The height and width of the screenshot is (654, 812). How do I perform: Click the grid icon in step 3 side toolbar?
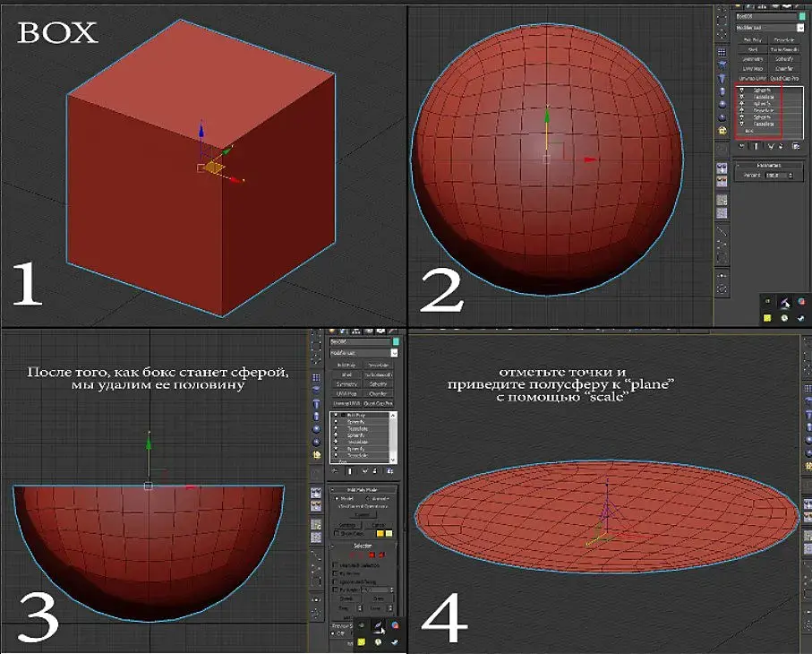(316, 377)
